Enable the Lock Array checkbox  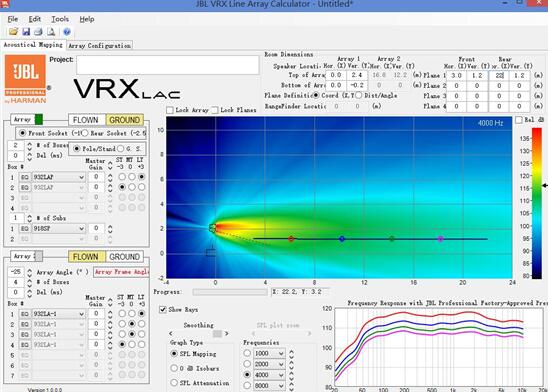pos(170,110)
